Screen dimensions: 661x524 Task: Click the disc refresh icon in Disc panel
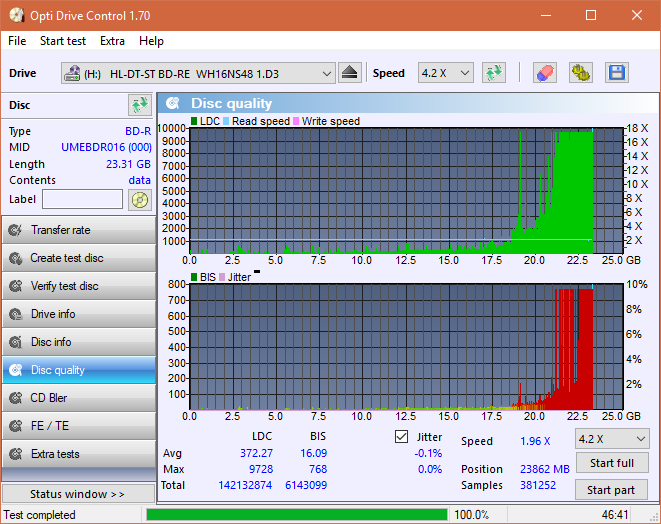(x=139, y=105)
